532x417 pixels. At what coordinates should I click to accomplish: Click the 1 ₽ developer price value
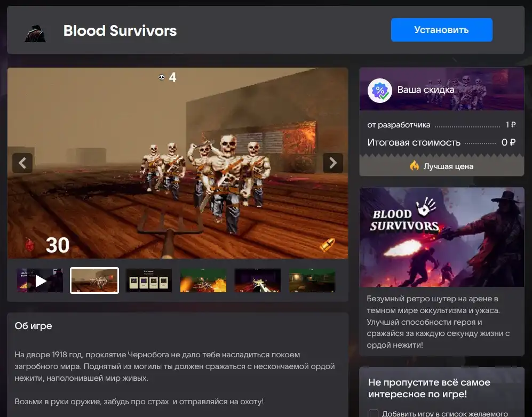pyautogui.click(x=511, y=125)
